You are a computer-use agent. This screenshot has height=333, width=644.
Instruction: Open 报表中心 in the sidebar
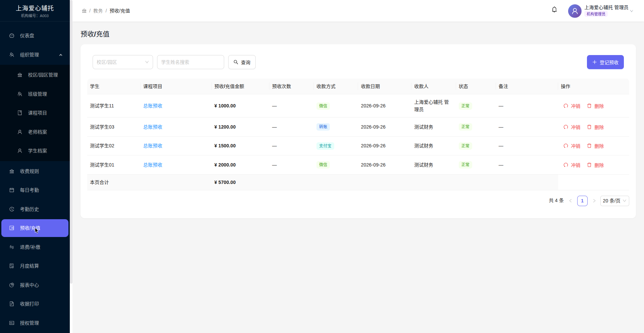point(35,285)
